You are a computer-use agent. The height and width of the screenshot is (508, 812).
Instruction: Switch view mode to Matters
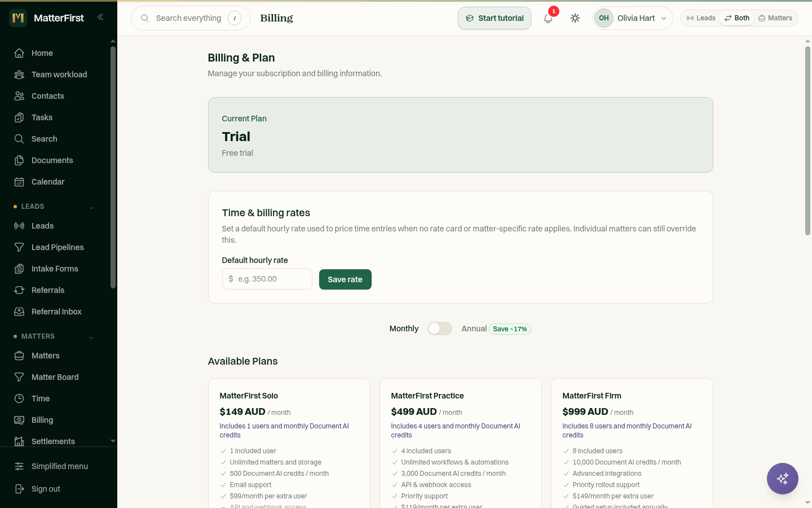tap(775, 18)
